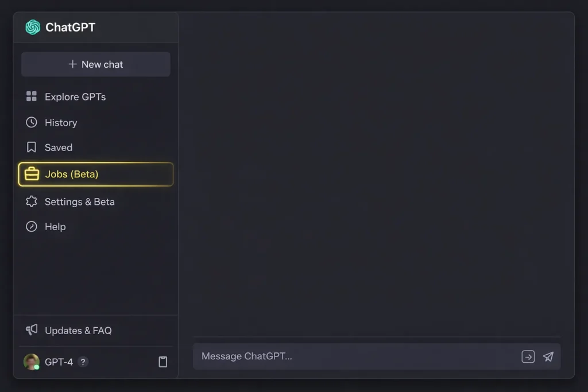
Task: Click the arrow box icon in message bar
Action: (528, 356)
